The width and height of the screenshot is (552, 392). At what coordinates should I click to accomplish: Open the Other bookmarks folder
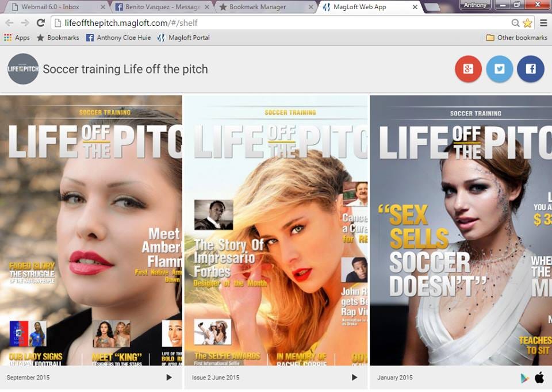click(517, 38)
